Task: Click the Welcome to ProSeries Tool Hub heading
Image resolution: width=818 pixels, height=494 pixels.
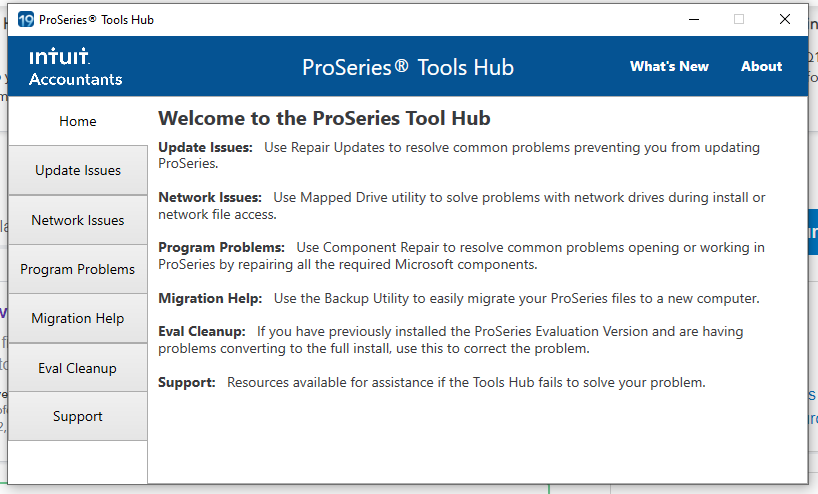Action: tap(324, 119)
